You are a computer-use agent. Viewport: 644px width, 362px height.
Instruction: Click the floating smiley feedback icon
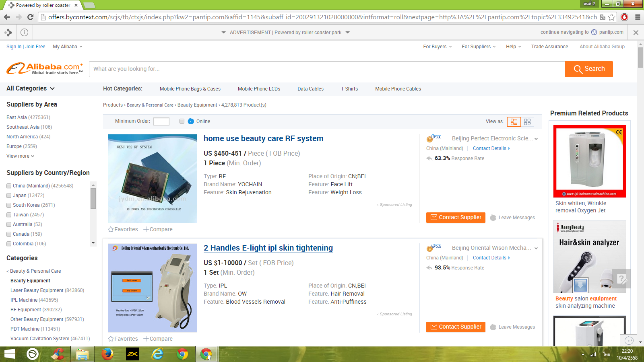click(x=629, y=340)
